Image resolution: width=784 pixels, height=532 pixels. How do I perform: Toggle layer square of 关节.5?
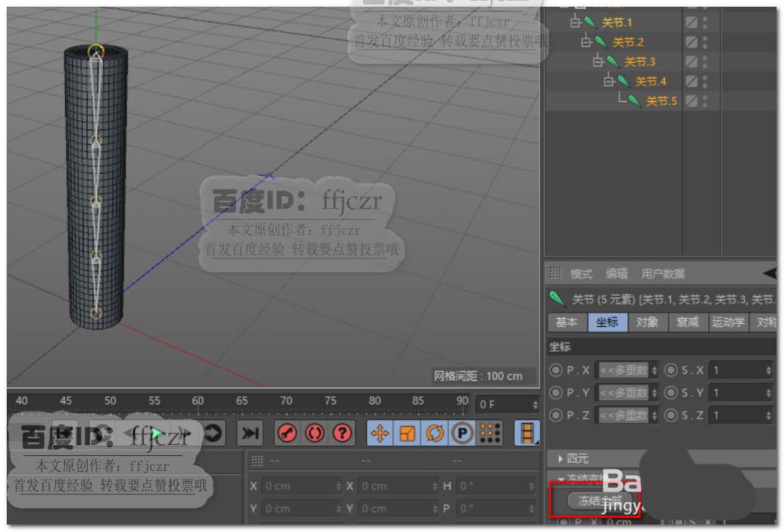(691, 101)
